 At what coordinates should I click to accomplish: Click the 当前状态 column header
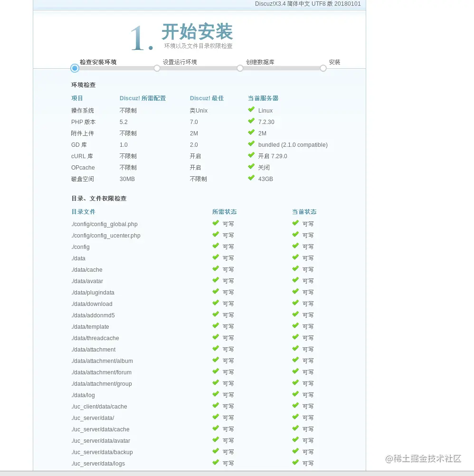[x=304, y=212]
